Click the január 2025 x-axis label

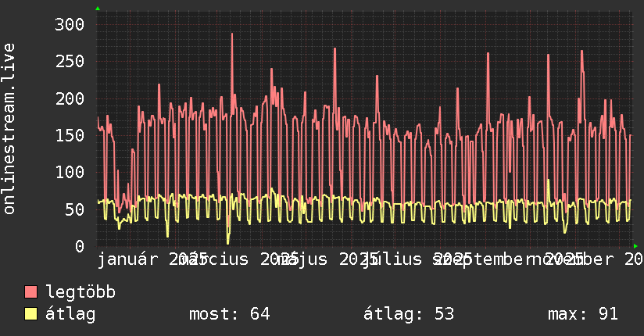tap(151, 259)
